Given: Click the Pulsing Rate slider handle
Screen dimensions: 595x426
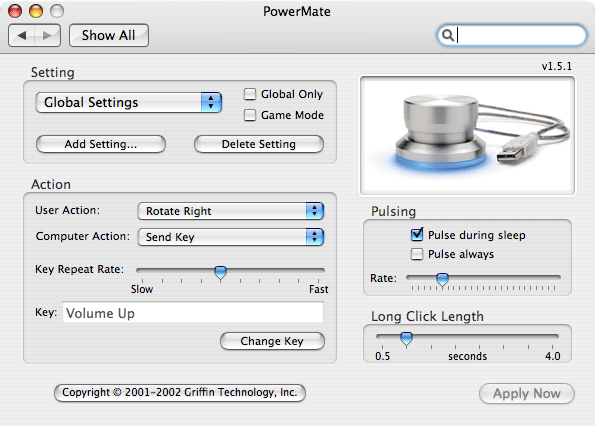Looking at the screenshot, I should click(x=442, y=280).
